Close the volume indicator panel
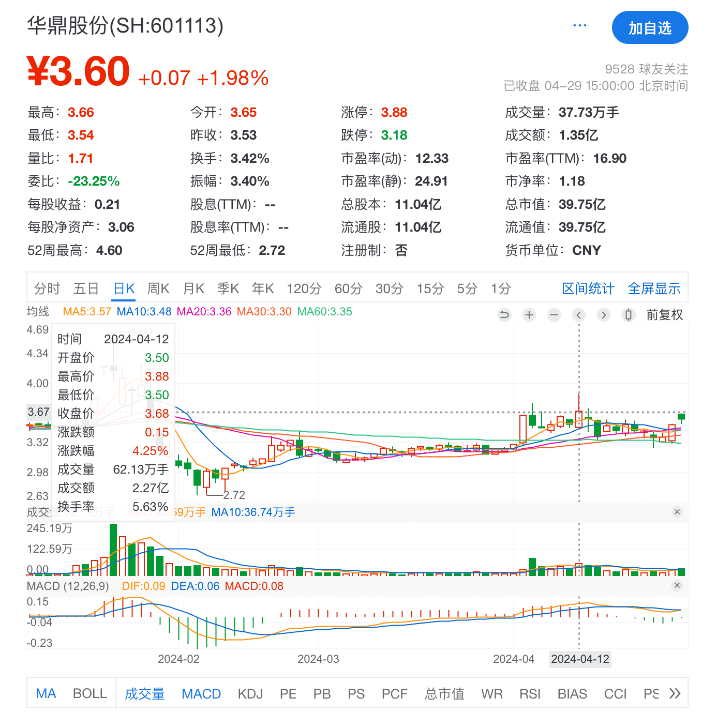717x728 pixels. point(677,512)
